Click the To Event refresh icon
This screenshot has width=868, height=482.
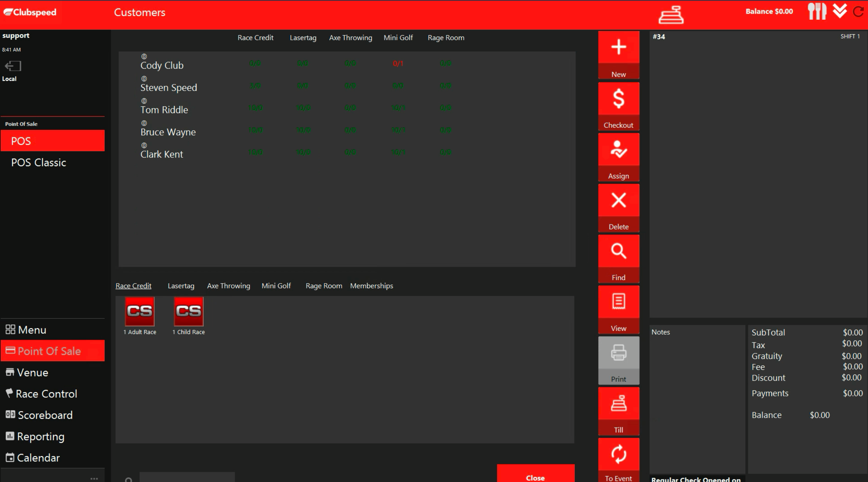tap(618, 454)
